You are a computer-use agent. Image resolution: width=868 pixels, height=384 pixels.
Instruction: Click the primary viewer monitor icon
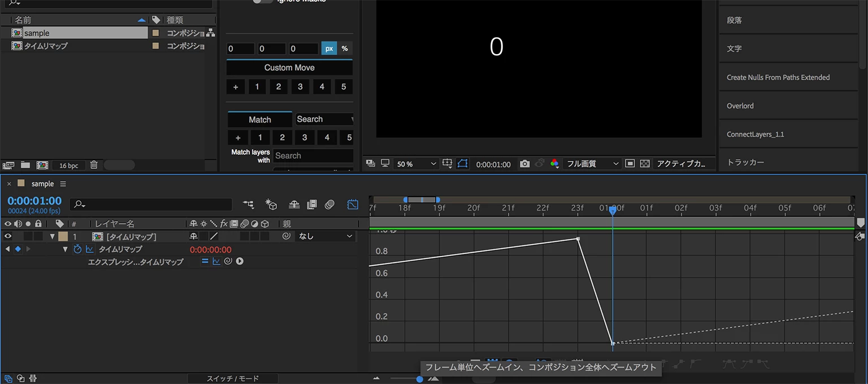click(x=385, y=163)
